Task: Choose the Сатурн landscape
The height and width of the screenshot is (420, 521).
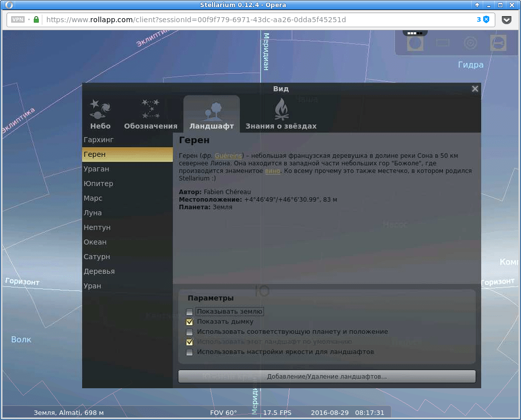Action: point(127,257)
